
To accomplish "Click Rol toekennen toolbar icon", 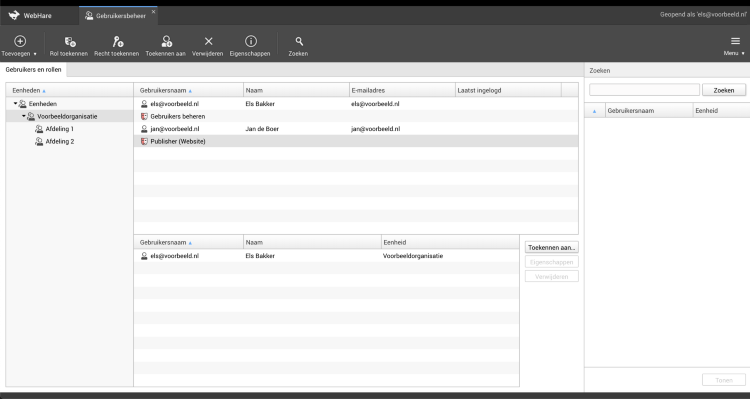I will [x=69, y=42].
